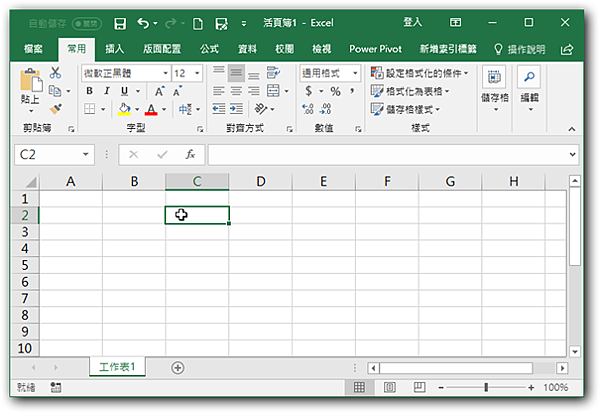
Task: Switch to the 公式 Formulas tab
Action: pos(209,49)
